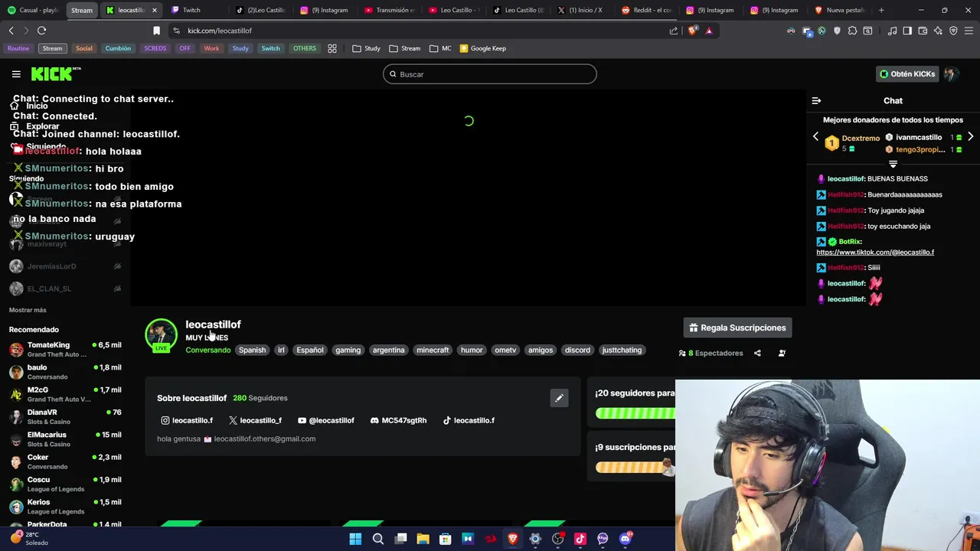The width and height of the screenshot is (980, 551).
Task: Select the discord tag
Action: click(577, 350)
